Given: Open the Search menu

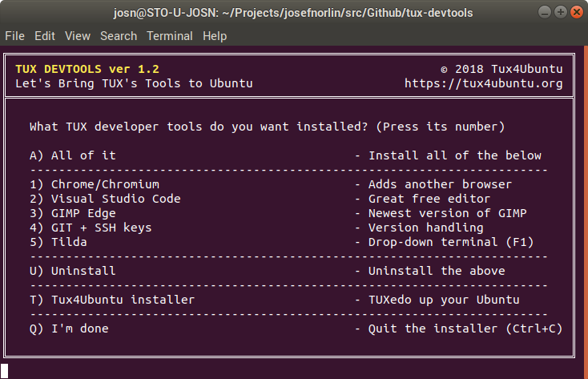Looking at the screenshot, I should 119,36.
